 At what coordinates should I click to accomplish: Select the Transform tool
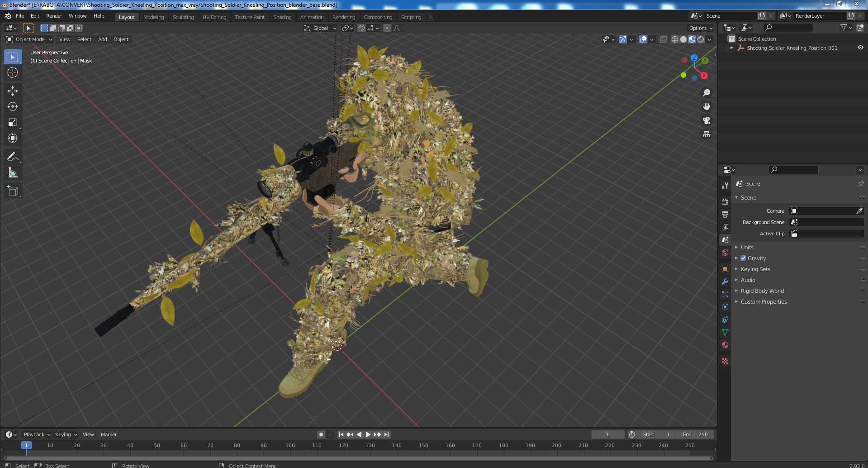pyautogui.click(x=13, y=138)
